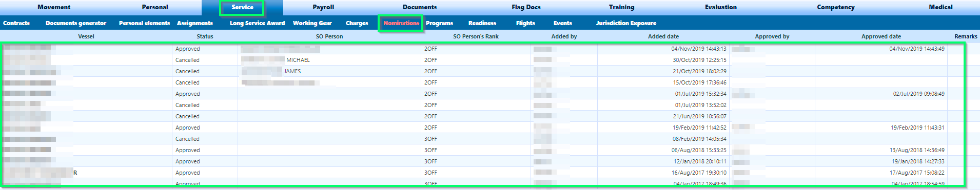Sort by the Status column header
The image size is (980, 190).
coord(205,36)
